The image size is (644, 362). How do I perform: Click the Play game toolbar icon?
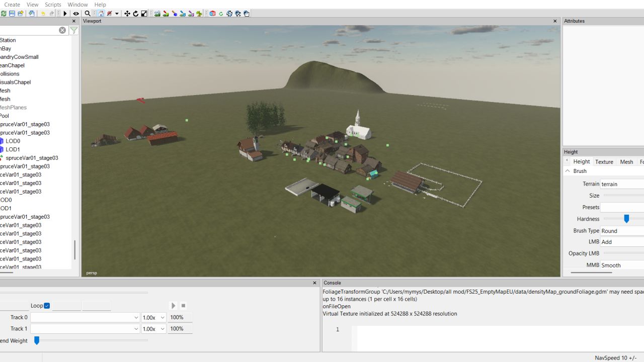pos(65,14)
